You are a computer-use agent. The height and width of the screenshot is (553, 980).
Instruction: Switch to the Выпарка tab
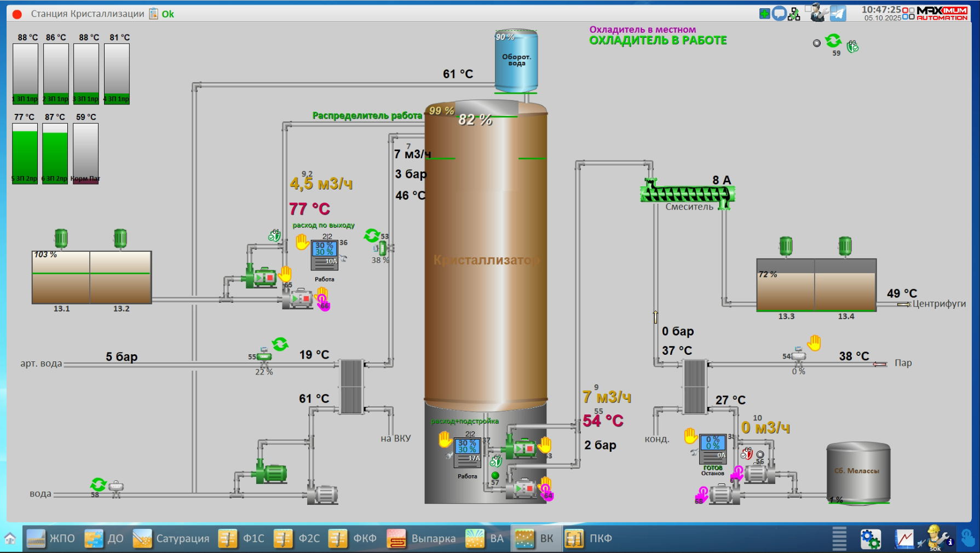[421, 539]
